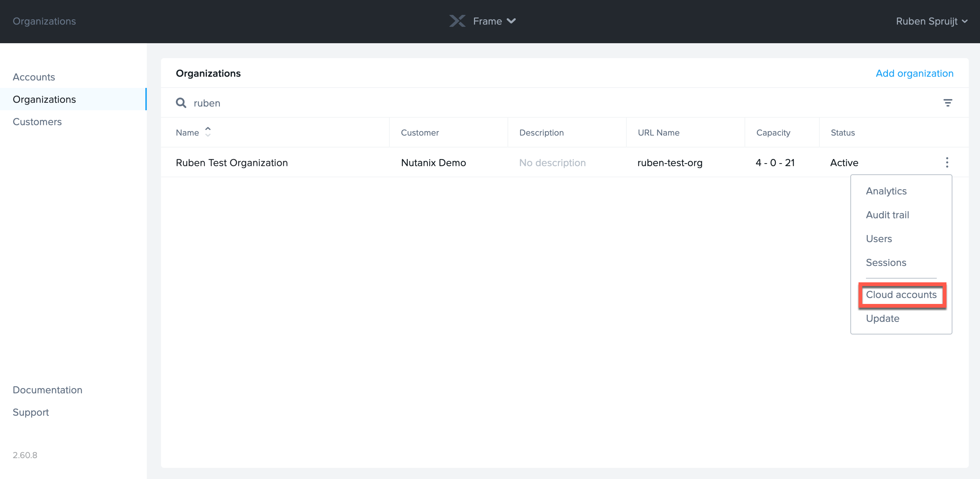
Task: Go to Accounts in sidebar
Action: tap(34, 77)
